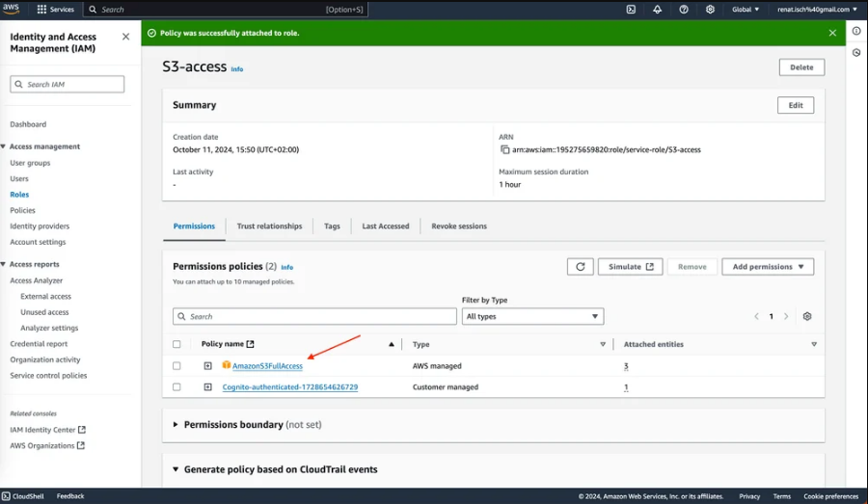This screenshot has width=868, height=504.
Task: Expand the Cognito-authenticated policy details
Action: click(x=207, y=387)
